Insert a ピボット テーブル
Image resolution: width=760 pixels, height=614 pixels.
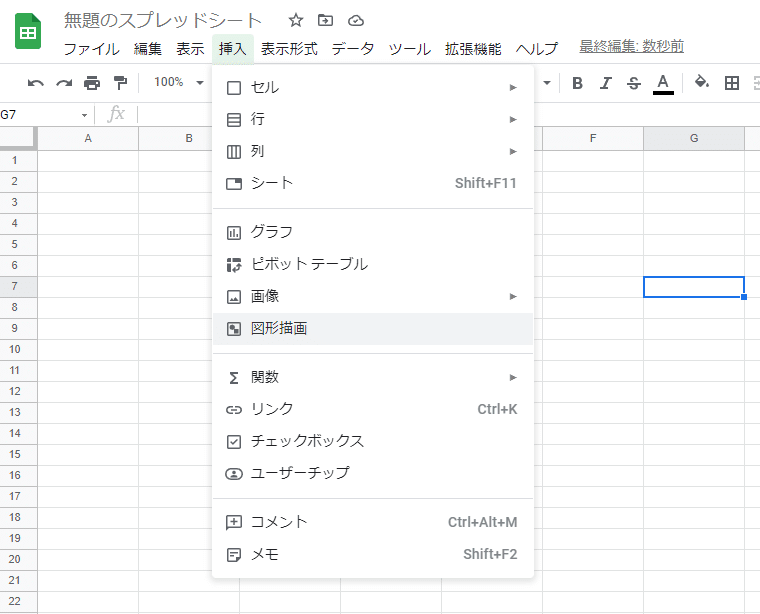pyautogui.click(x=373, y=265)
